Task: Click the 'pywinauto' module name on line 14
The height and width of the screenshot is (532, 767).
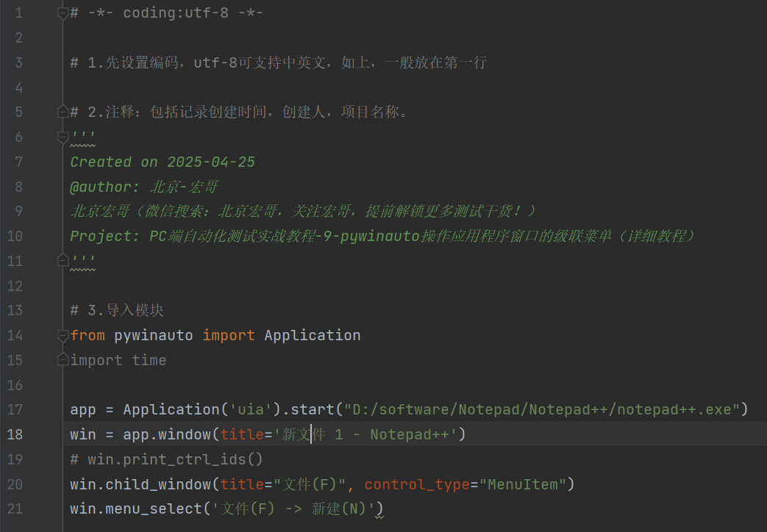Action: coord(153,335)
